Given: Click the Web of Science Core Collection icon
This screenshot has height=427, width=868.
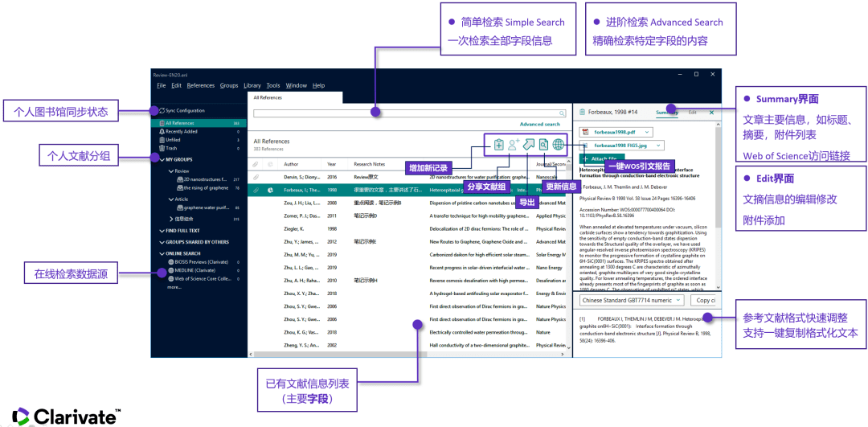Looking at the screenshot, I should tap(171, 278).
